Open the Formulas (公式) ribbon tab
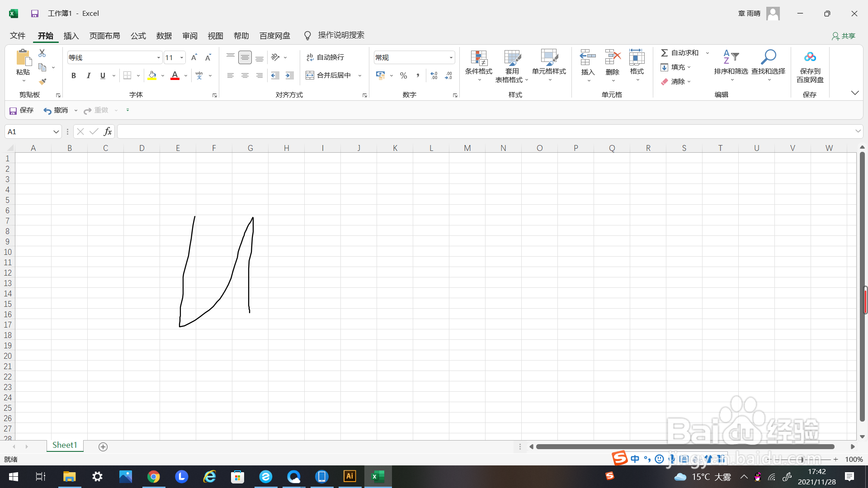This screenshot has width=868, height=488. tap(138, 36)
